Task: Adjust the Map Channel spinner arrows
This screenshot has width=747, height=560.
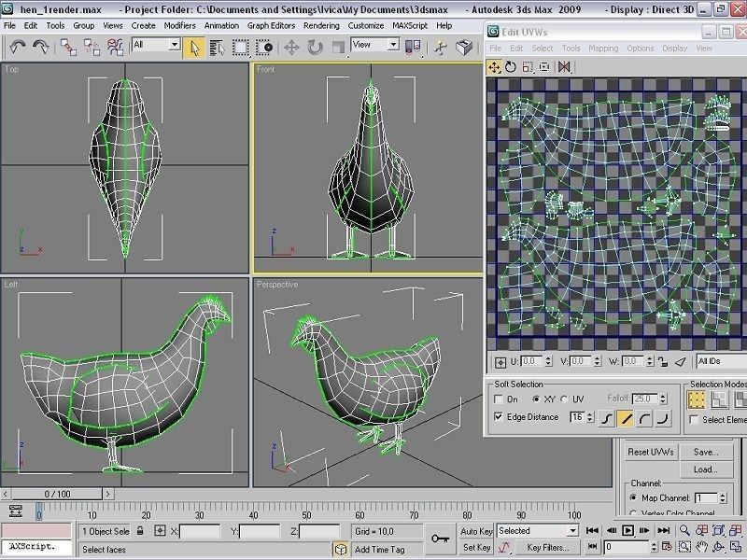Action: tap(723, 498)
